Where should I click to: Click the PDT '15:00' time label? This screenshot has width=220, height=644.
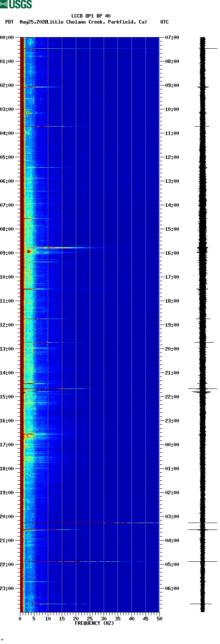(7, 397)
